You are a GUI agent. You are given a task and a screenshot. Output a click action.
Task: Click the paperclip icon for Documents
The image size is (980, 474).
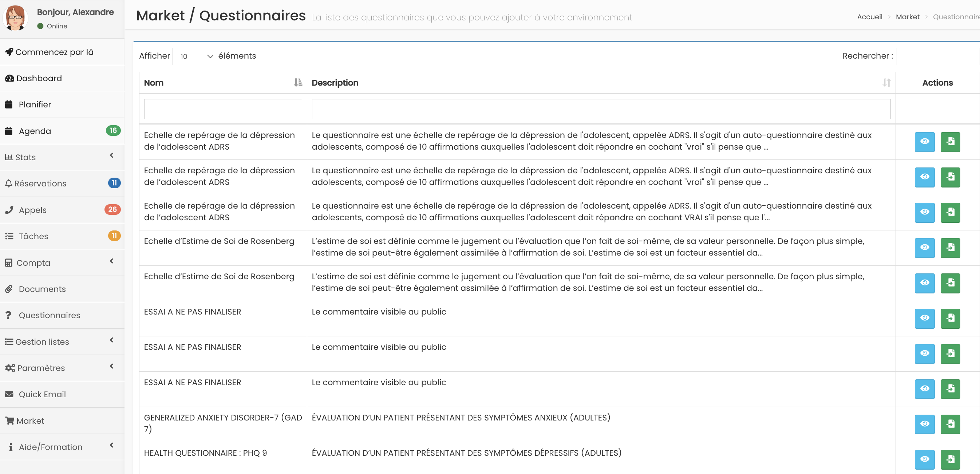tap(9, 289)
